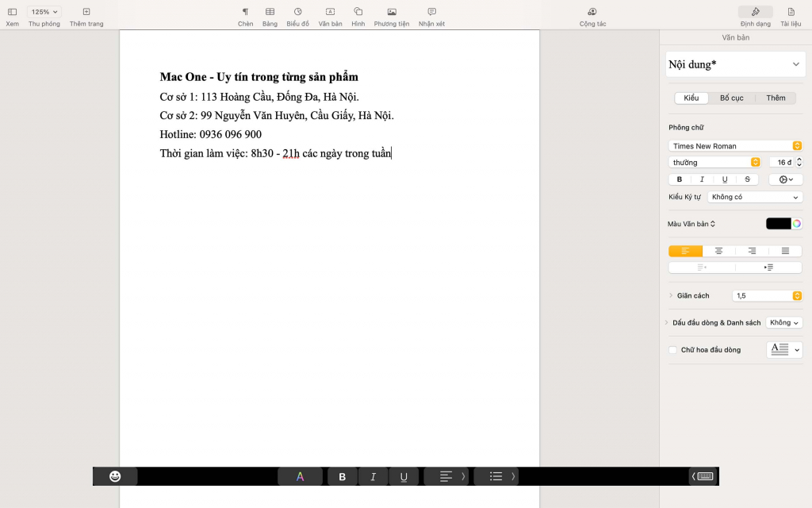Open emoji picker in Touch Bar
The image size is (812, 508).
pyautogui.click(x=115, y=476)
